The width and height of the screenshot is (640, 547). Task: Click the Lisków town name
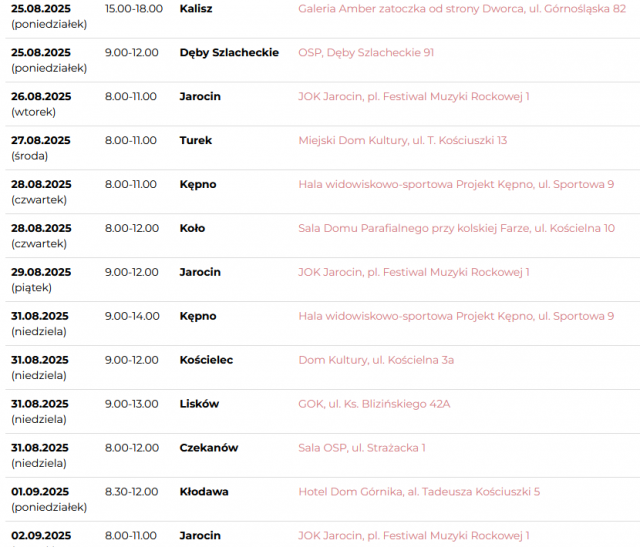coord(199,404)
